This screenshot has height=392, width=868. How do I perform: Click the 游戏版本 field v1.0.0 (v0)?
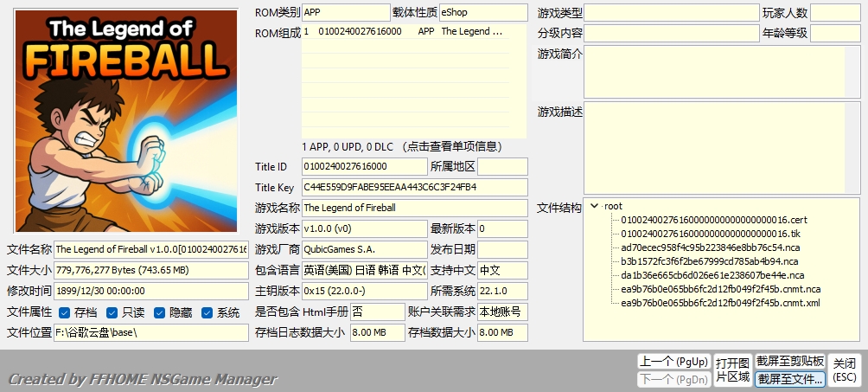point(365,228)
